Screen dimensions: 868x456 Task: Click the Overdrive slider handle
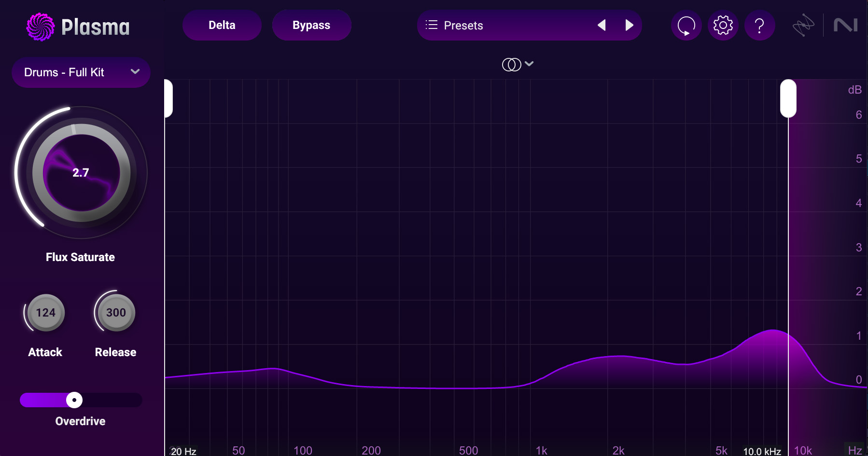pos(74,400)
